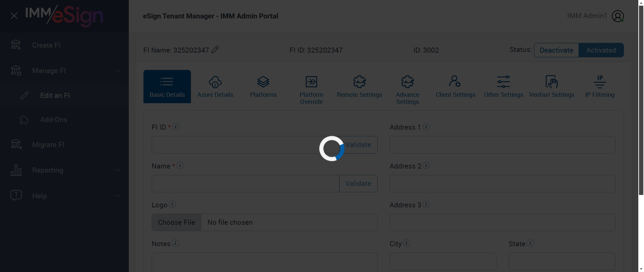Image resolution: width=644 pixels, height=272 pixels.
Task: Click the Verifast Settings hand icon
Action: (552, 81)
